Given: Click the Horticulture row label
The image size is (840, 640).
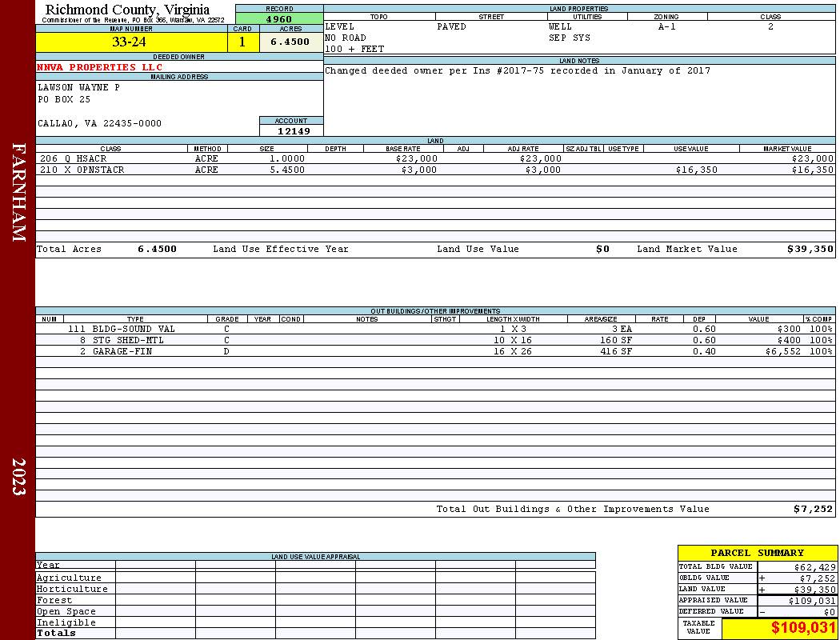Looking at the screenshot, I should pyautogui.click(x=72, y=589).
